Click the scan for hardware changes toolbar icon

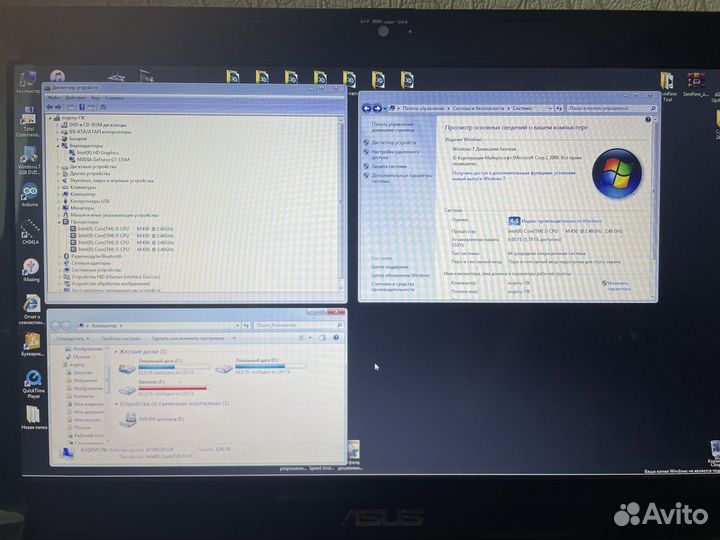tap(103, 107)
